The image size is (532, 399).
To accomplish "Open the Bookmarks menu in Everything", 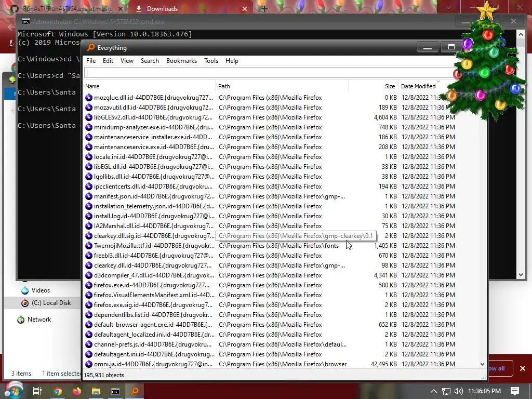I will pyautogui.click(x=181, y=61).
